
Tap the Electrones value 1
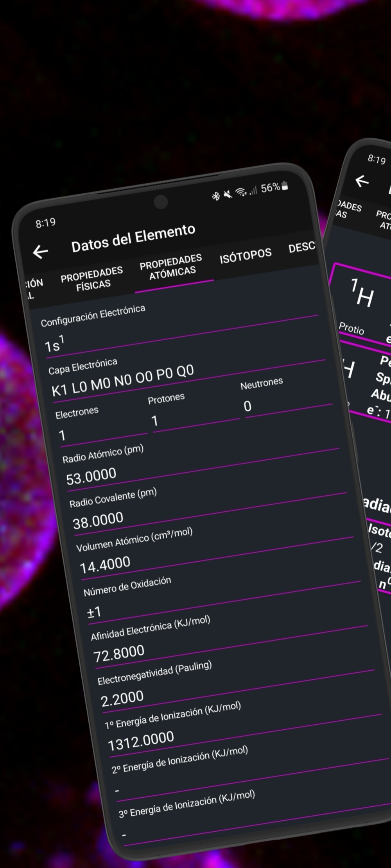(62, 435)
